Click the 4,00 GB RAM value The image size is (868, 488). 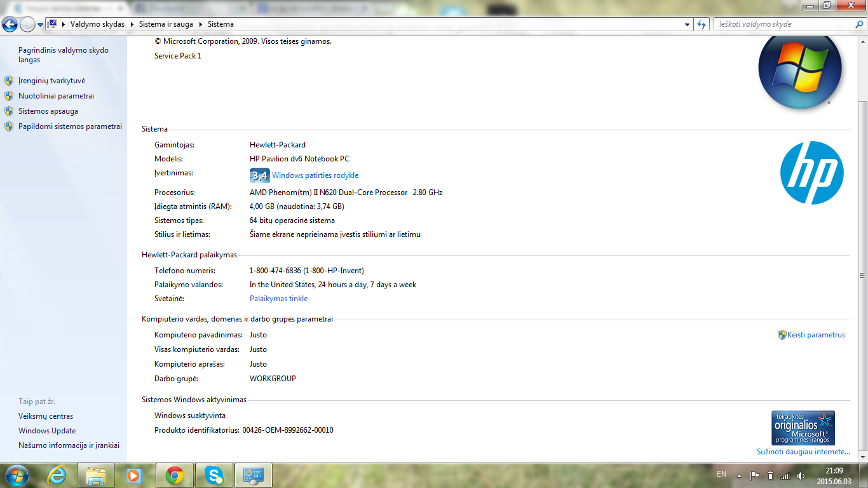point(297,207)
